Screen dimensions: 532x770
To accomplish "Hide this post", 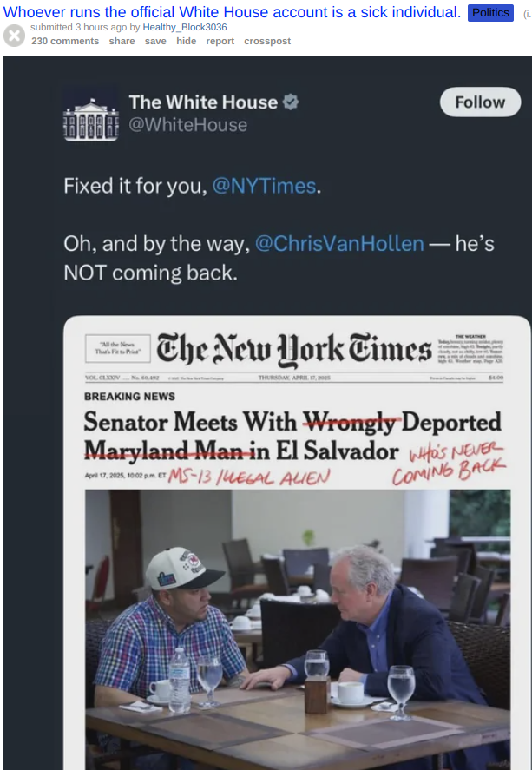I will click(x=186, y=41).
